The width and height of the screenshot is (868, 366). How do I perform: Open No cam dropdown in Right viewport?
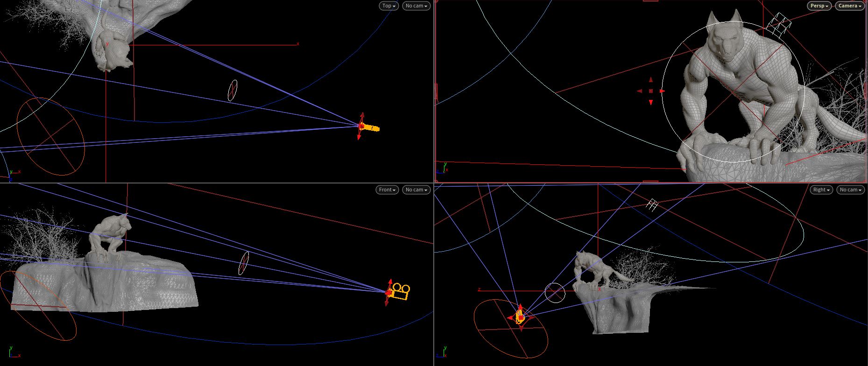click(x=850, y=190)
